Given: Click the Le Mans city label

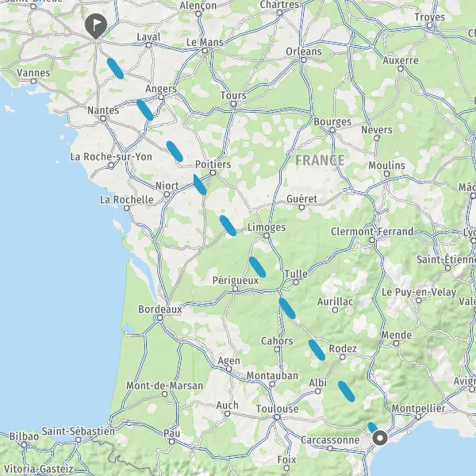Looking at the screenshot, I should 205,42.
